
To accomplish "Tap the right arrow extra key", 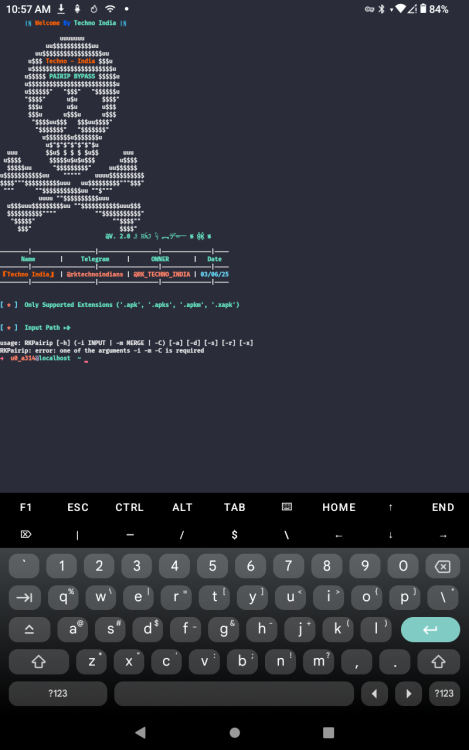I will [443, 536].
